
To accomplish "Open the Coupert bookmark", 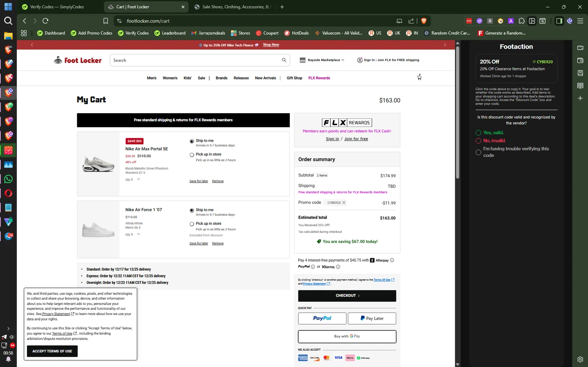I will (x=267, y=33).
